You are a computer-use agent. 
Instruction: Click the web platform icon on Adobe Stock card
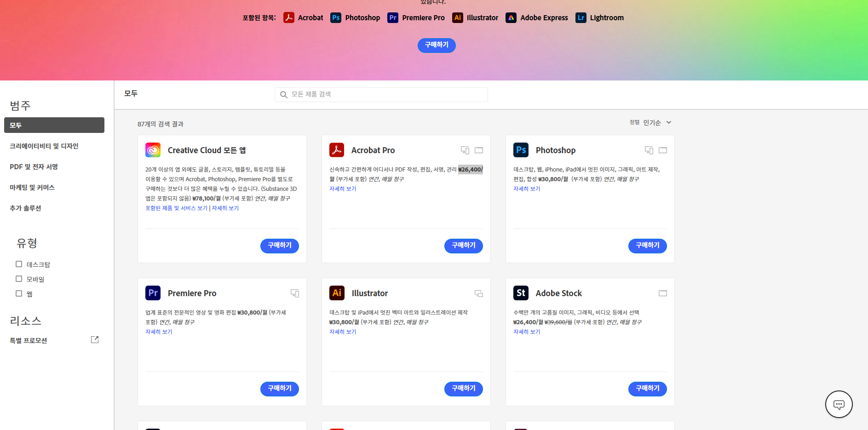click(663, 293)
